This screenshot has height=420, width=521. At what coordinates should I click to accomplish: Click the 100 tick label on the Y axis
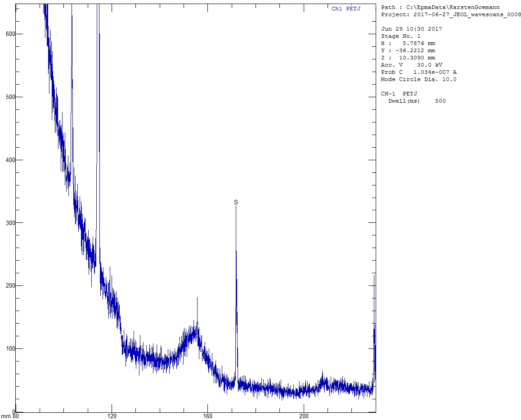tap(8, 349)
